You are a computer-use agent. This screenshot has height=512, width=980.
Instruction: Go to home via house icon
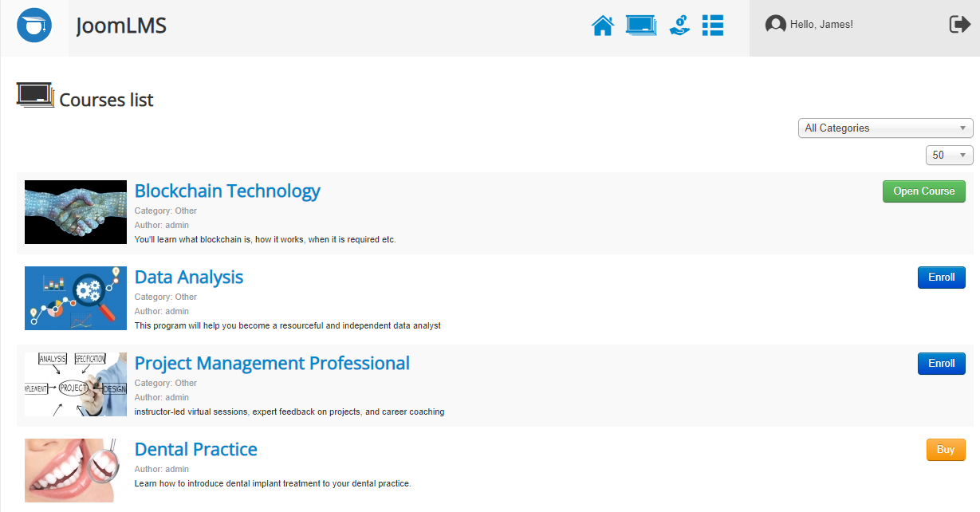603,26
